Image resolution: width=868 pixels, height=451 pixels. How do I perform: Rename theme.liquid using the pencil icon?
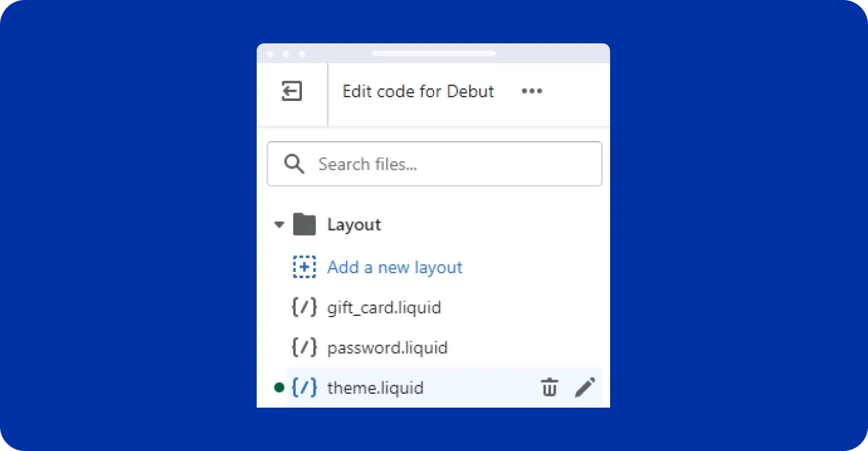585,388
